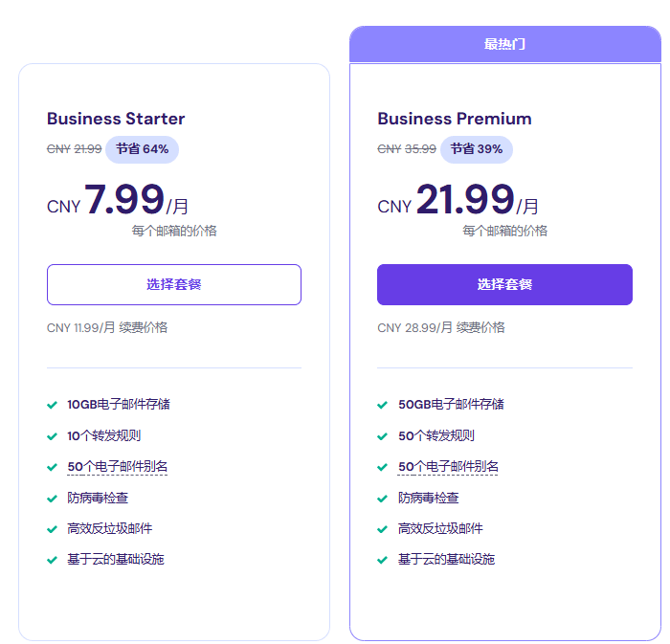Click Starter's underlined 50个电子邮件别名 text

[x=118, y=467]
